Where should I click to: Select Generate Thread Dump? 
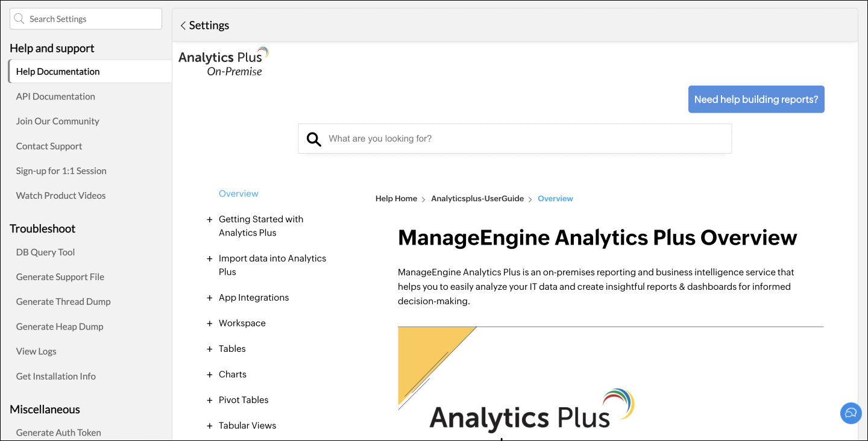pos(63,302)
